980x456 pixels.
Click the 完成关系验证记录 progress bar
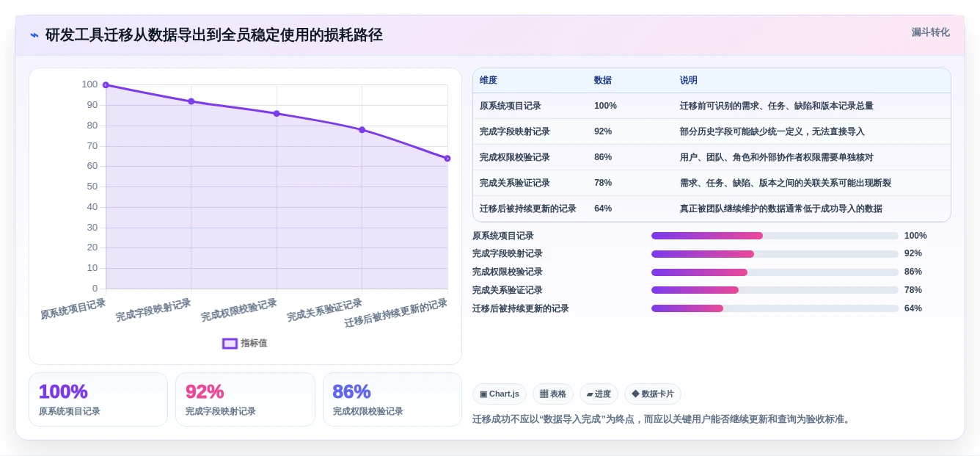coord(775,290)
